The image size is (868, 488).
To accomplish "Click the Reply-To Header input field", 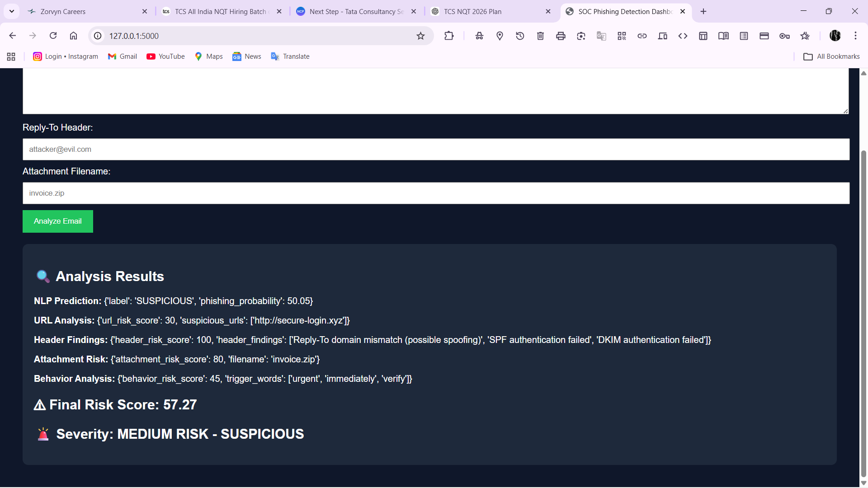I will click(436, 149).
